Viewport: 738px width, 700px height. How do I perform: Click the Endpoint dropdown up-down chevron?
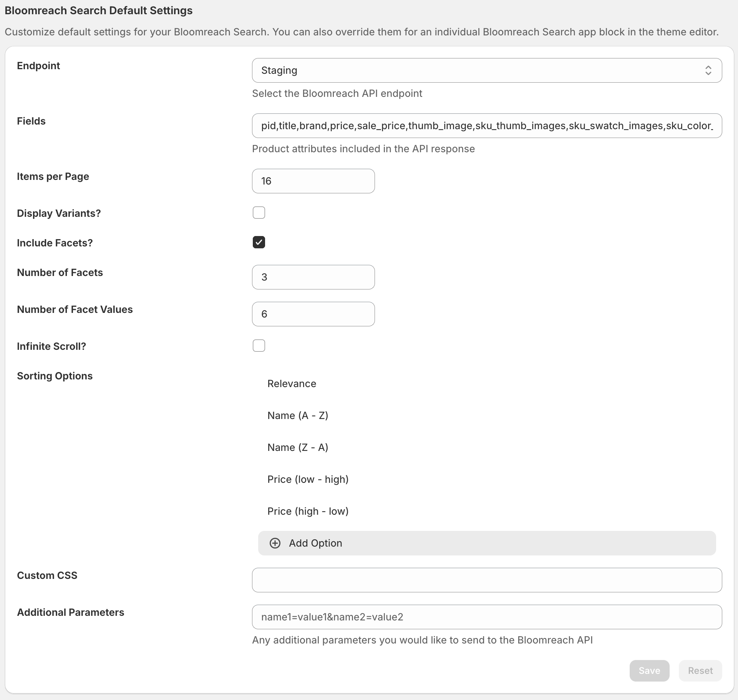(x=708, y=70)
